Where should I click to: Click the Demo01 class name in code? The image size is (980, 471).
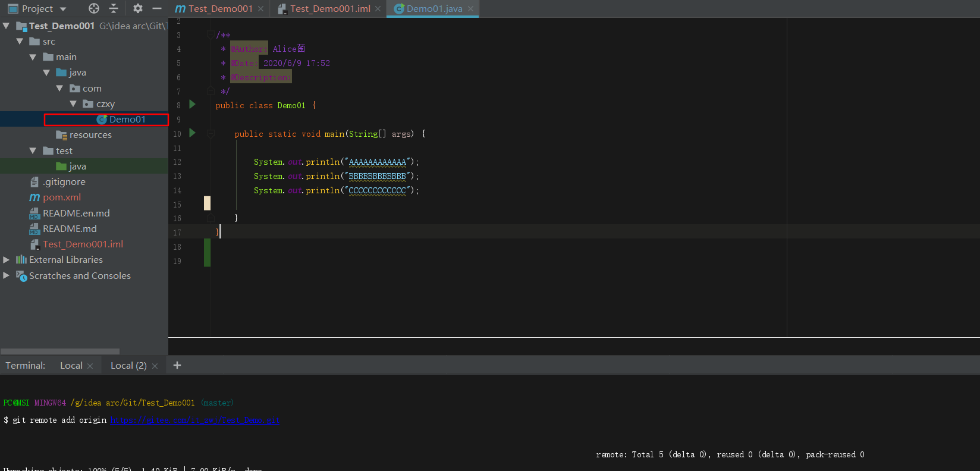(291, 105)
